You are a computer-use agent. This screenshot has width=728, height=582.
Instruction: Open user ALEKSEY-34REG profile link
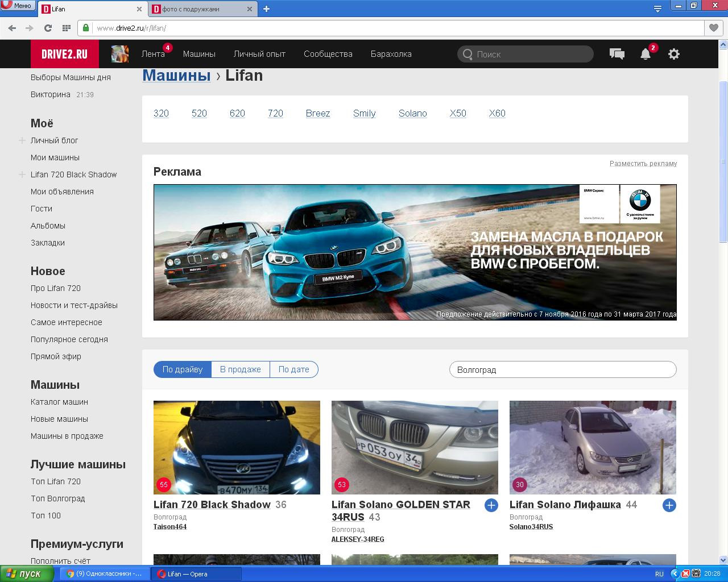[x=358, y=539]
